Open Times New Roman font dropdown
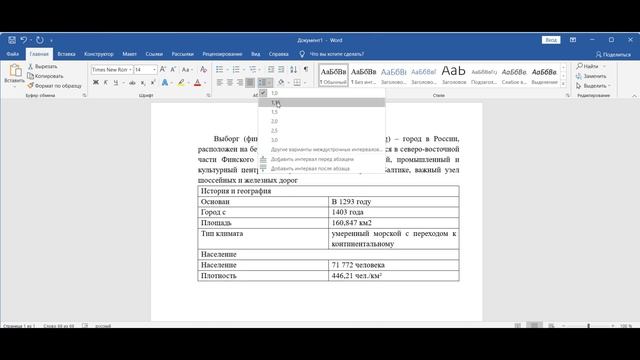 pyautogui.click(x=130, y=70)
